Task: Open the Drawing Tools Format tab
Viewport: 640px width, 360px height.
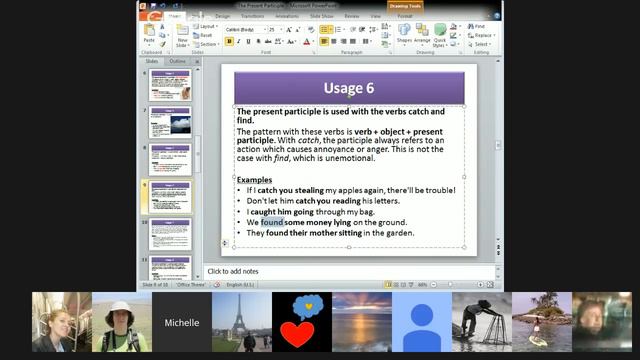Action: (x=405, y=16)
